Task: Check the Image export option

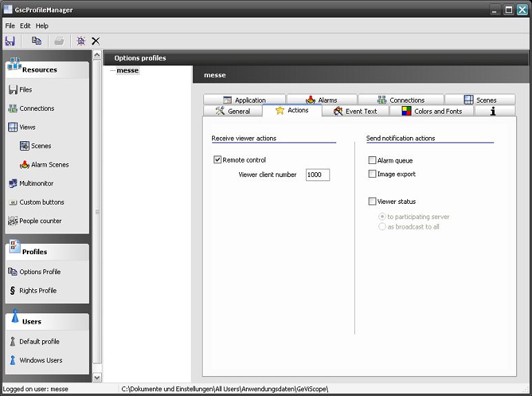Action: 373,174
